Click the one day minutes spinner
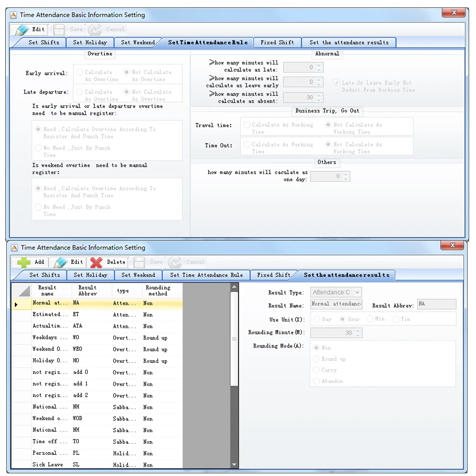The width and height of the screenshot is (476, 476). [330, 176]
